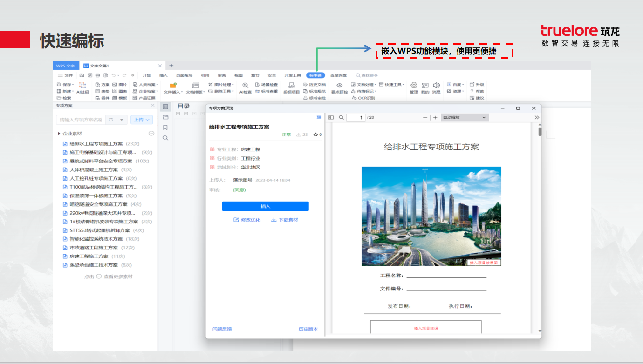Click the 图片 ribbon tool
Viewport: 643px width, 364px height.
pyautogui.click(x=120, y=85)
